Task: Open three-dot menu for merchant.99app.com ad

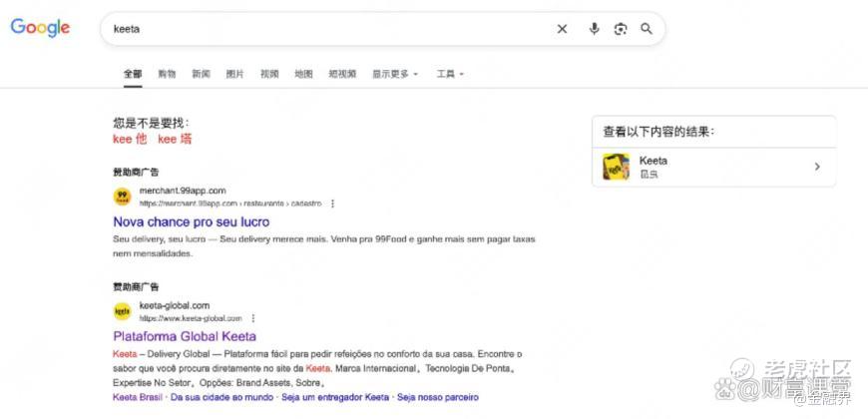Action: tap(332, 204)
